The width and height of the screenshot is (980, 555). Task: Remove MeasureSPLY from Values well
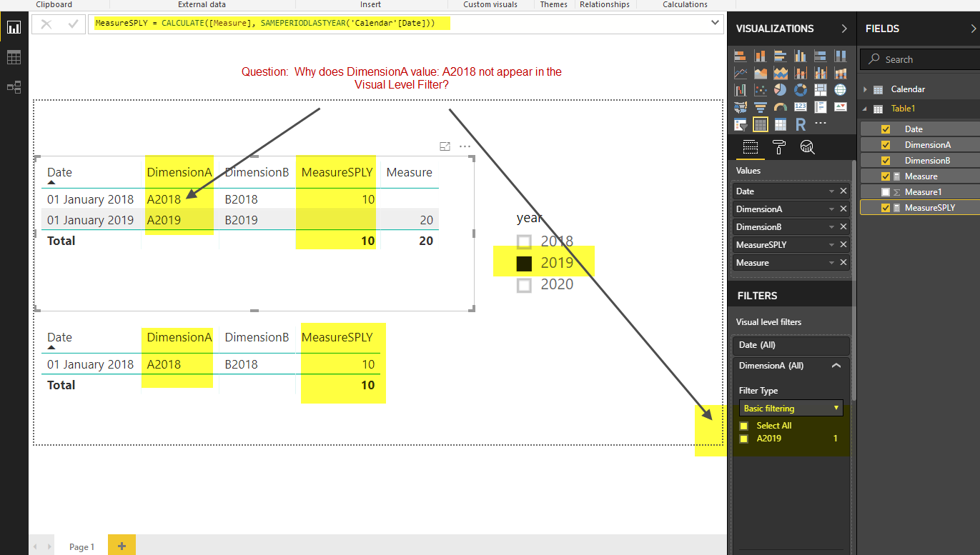coord(843,244)
